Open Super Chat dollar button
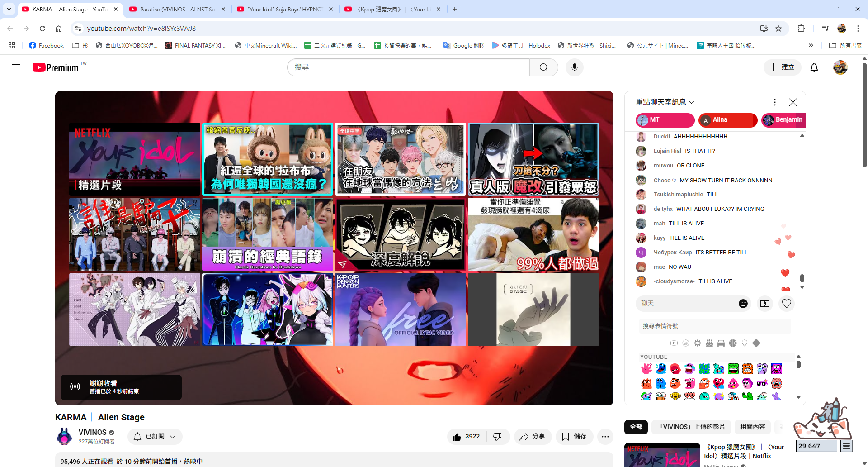The width and height of the screenshot is (868, 467). [x=765, y=304]
